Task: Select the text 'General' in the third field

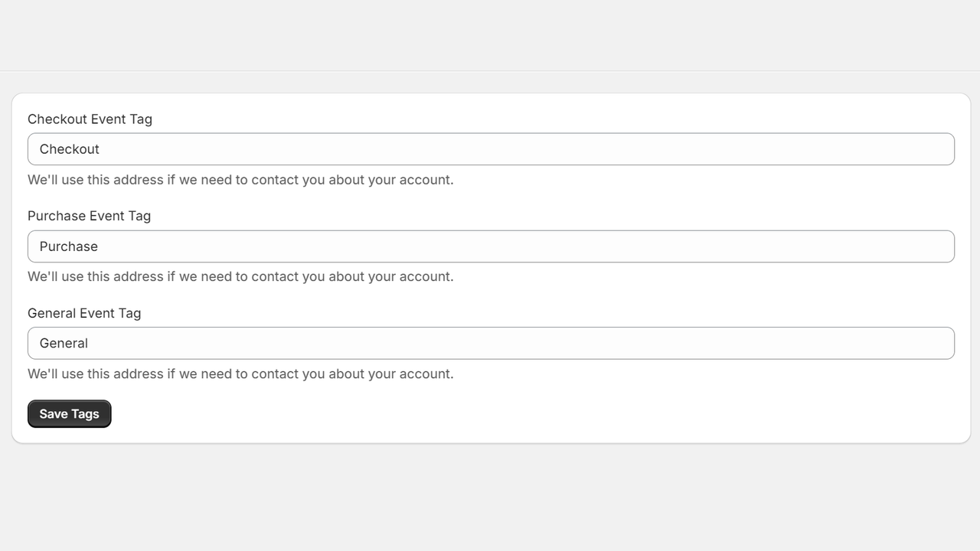Action: point(64,343)
